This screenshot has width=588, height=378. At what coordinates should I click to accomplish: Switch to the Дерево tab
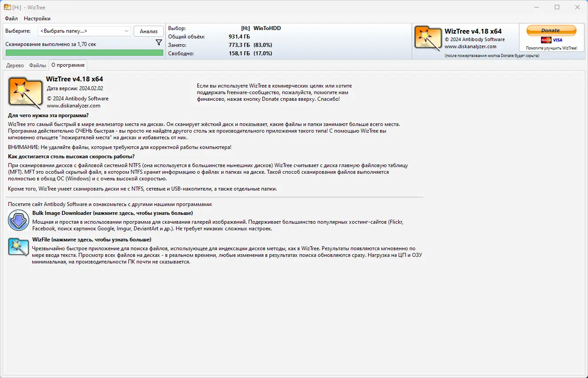tap(15, 65)
